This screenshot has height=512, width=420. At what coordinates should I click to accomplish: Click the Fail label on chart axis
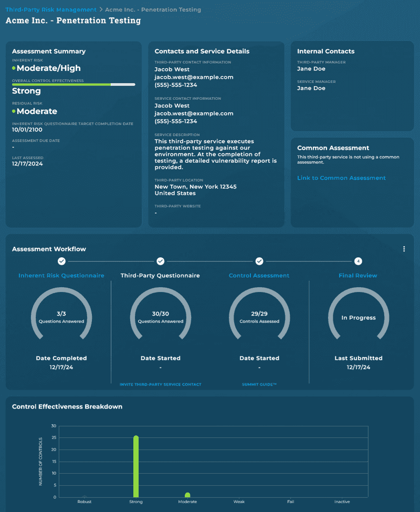[x=290, y=501]
